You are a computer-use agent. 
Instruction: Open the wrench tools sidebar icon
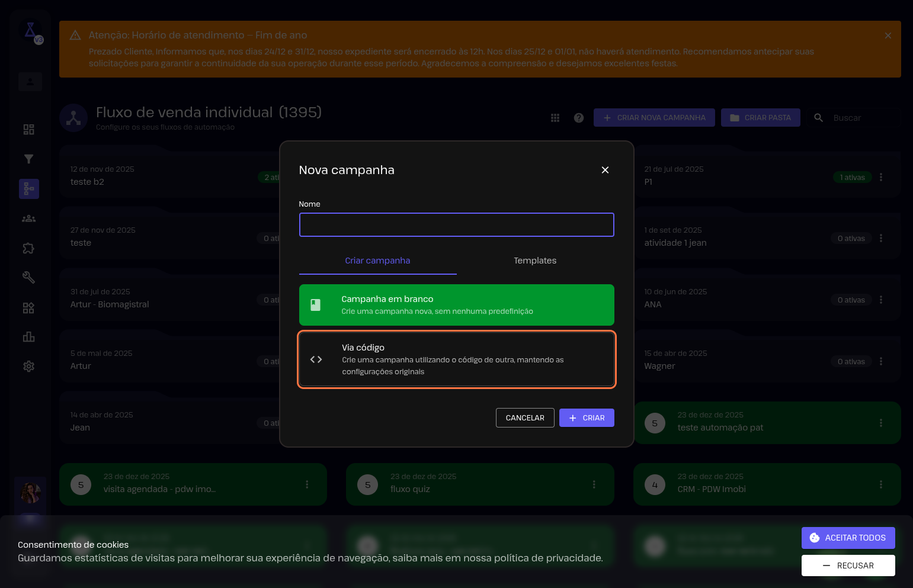click(x=28, y=277)
